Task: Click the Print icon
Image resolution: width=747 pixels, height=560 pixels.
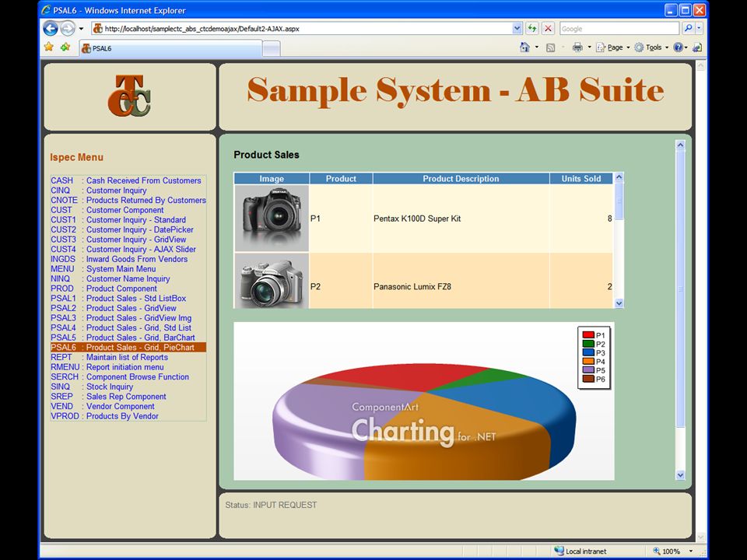Action: [x=577, y=47]
